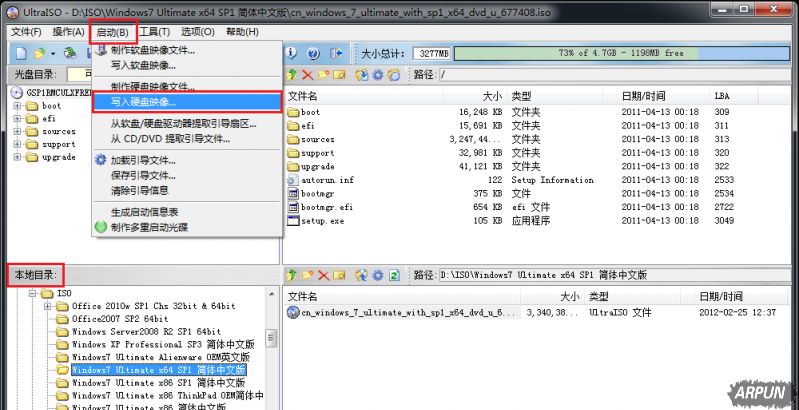Click the add-to-image icon in the local pane toolbar
Image resolution: width=799 pixels, height=410 pixels.
pos(362,275)
